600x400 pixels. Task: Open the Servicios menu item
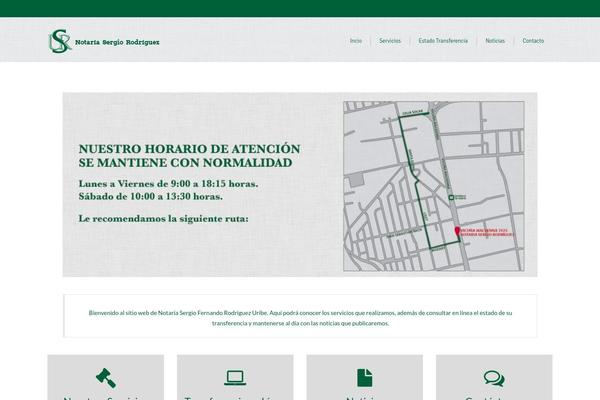(x=390, y=41)
